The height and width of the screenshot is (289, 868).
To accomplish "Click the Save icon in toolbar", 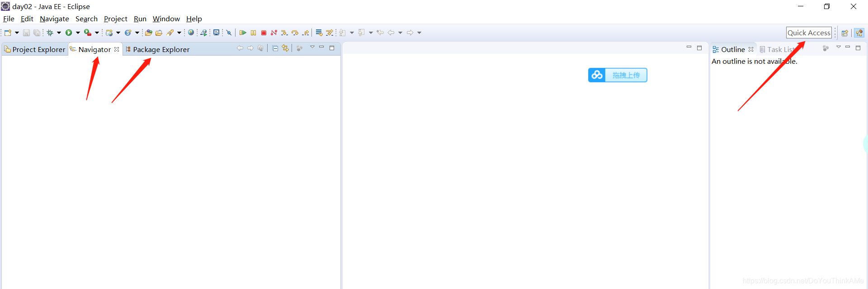I will coord(26,33).
